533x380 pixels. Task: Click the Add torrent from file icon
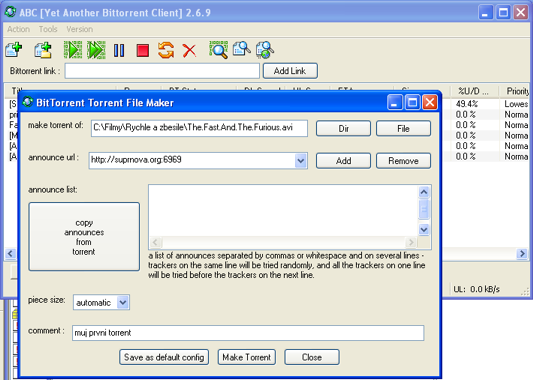(14, 50)
